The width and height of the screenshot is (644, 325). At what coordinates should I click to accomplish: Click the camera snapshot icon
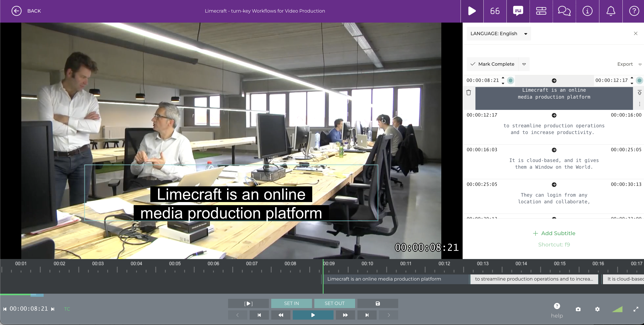(x=578, y=309)
